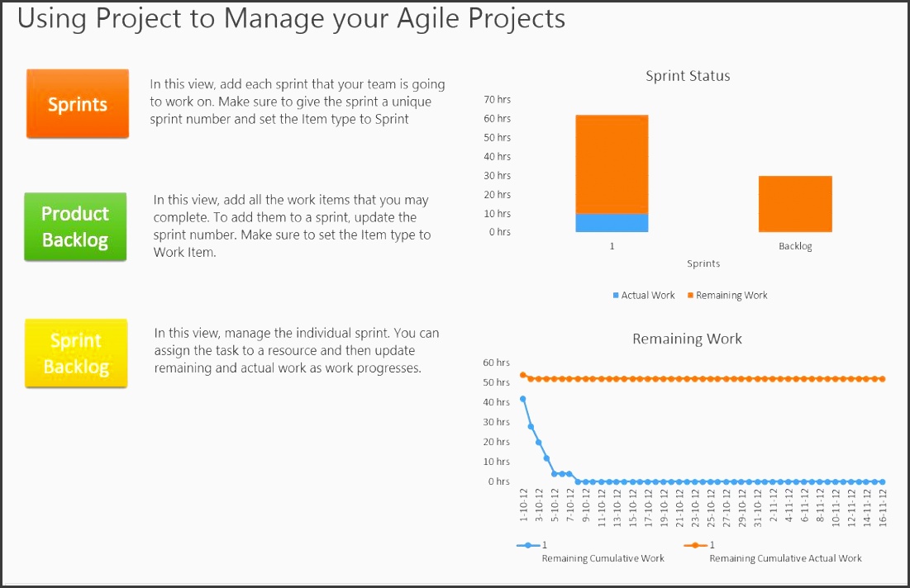Click the Sprints axis title
The image size is (910, 588).
tap(703, 264)
